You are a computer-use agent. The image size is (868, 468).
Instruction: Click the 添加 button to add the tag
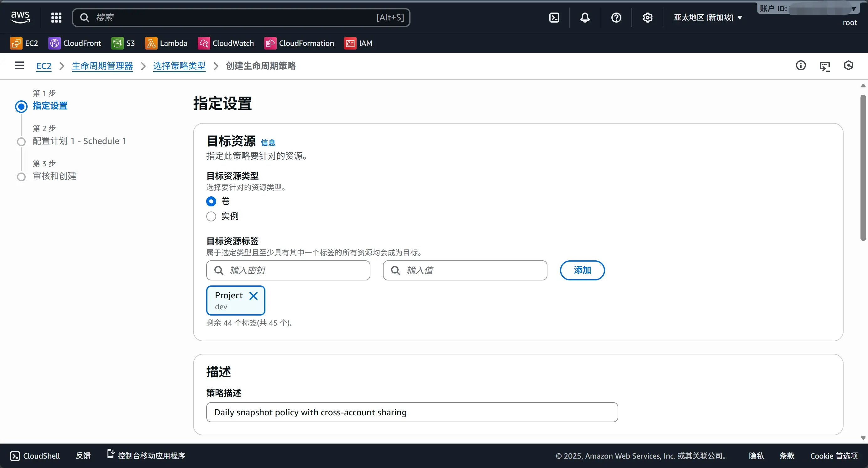click(x=582, y=270)
